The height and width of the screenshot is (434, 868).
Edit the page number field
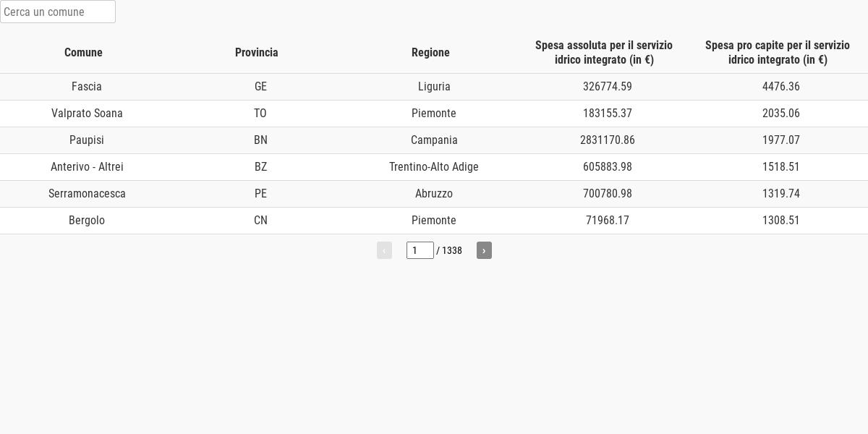point(420,250)
